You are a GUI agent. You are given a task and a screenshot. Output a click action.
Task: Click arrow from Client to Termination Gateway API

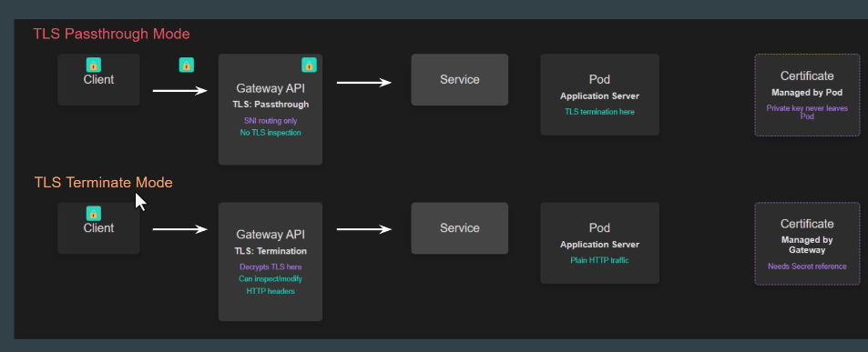tap(180, 229)
